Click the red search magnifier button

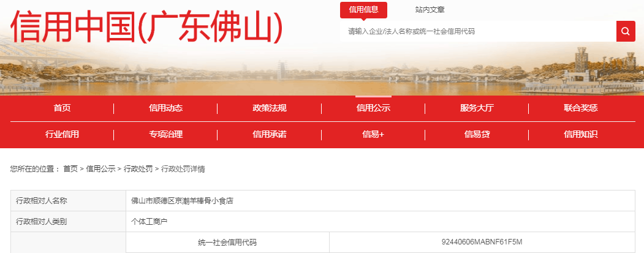(626, 31)
